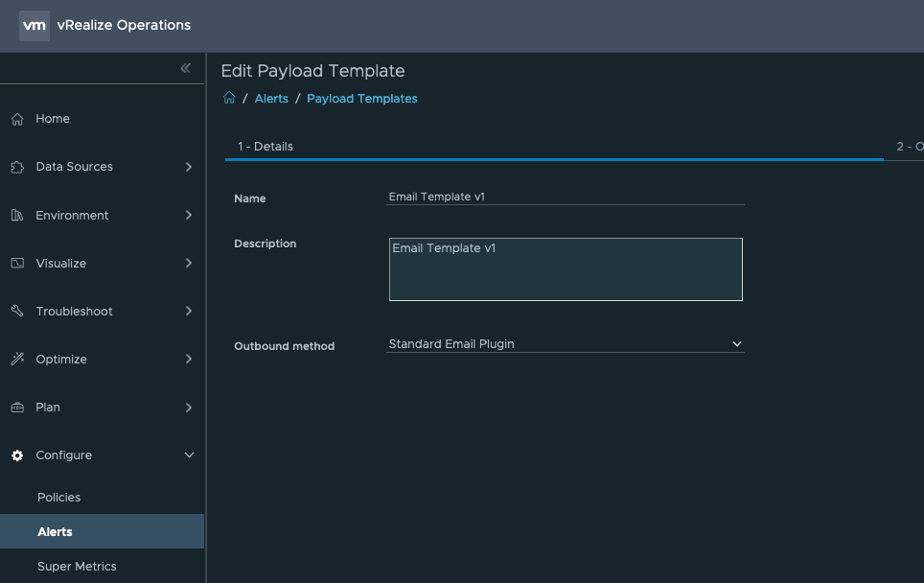Click the Plan briefcase icon

[17, 408]
